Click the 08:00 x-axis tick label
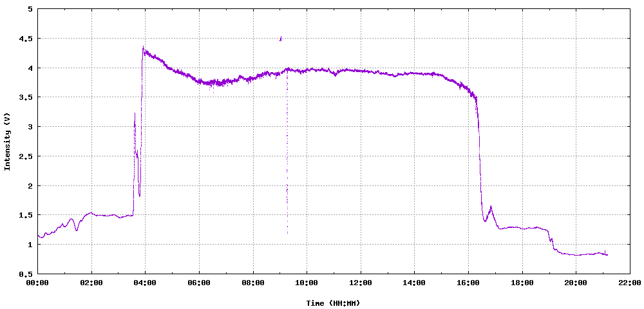The image size is (644, 309). click(x=253, y=283)
